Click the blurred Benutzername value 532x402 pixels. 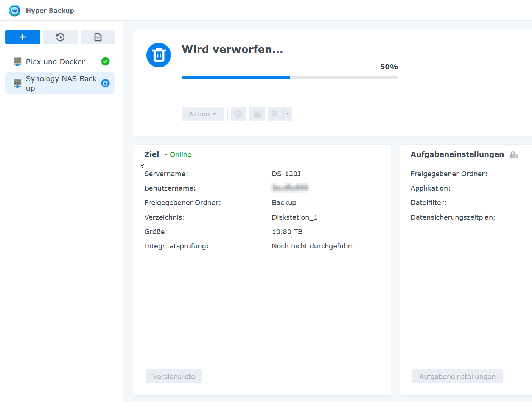(x=290, y=188)
